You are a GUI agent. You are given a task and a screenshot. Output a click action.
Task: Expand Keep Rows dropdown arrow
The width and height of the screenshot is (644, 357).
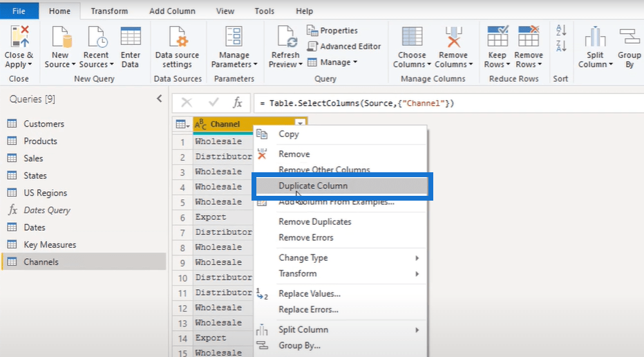[508, 64]
